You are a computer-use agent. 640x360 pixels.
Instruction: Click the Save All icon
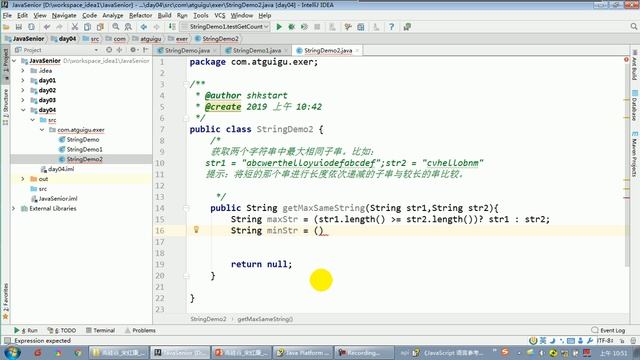point(19,27)
